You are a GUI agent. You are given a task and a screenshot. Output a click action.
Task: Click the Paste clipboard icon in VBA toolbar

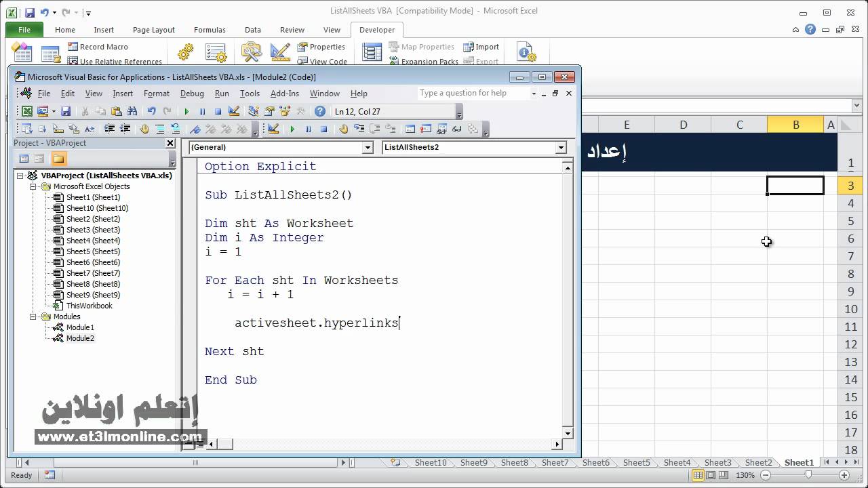(116, 111)
